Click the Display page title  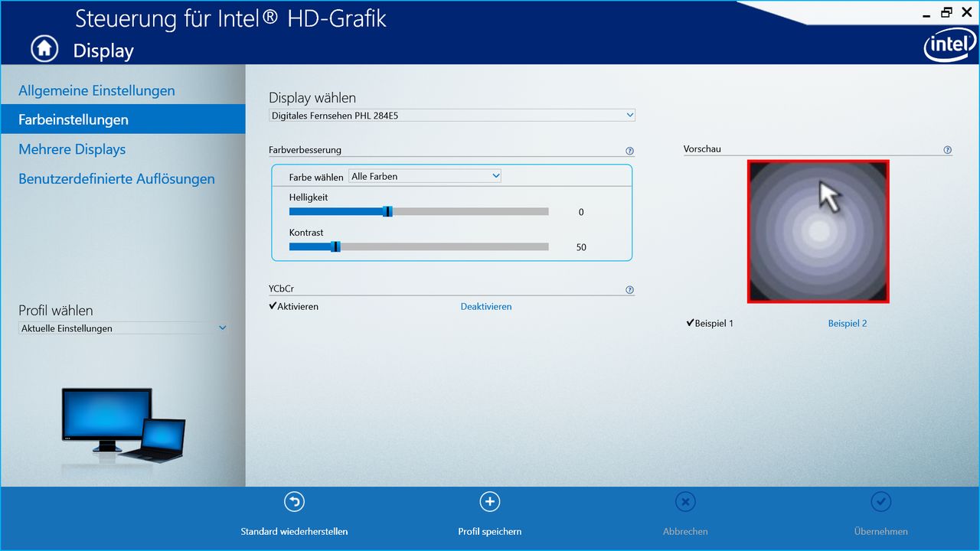point(103,51)
